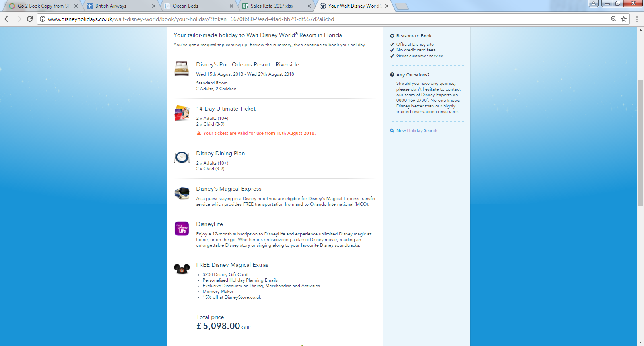The image size is (644, 346).
Task: Click the Great customer service reason
Action: click(420, 56)
